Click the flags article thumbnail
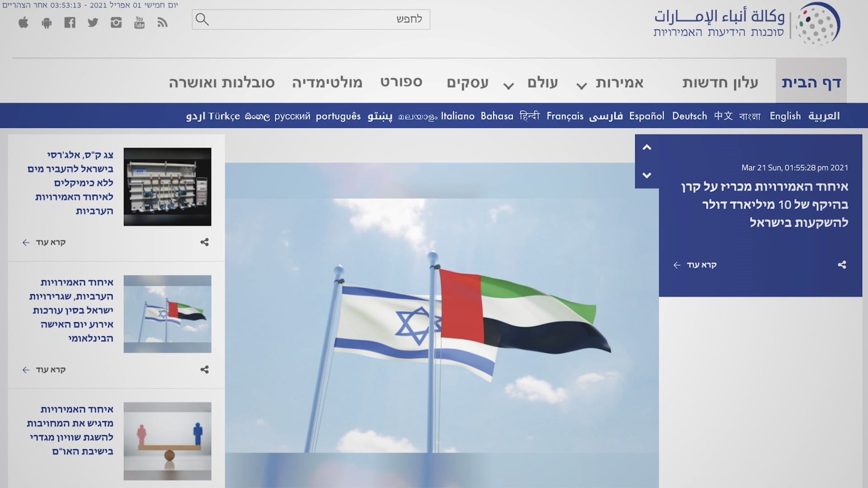Screen dimensions: 868x488 click(x=167, y=314)
